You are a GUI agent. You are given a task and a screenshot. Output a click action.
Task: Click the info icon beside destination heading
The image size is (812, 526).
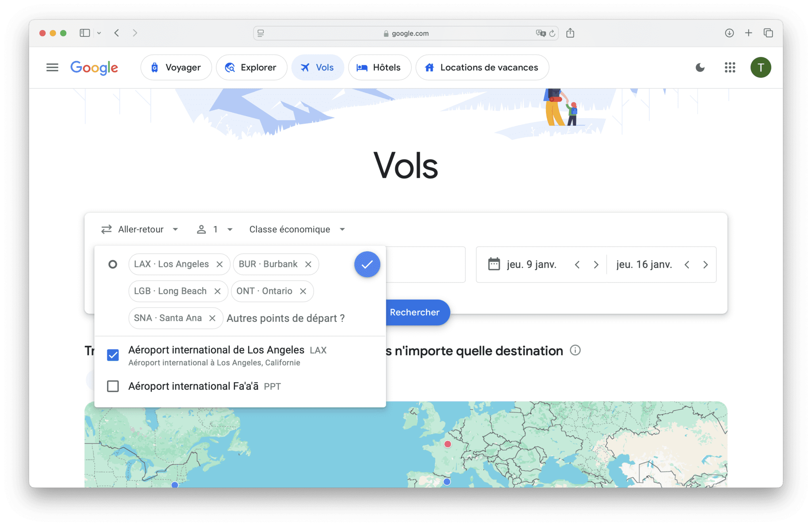[x=575, y=350]
